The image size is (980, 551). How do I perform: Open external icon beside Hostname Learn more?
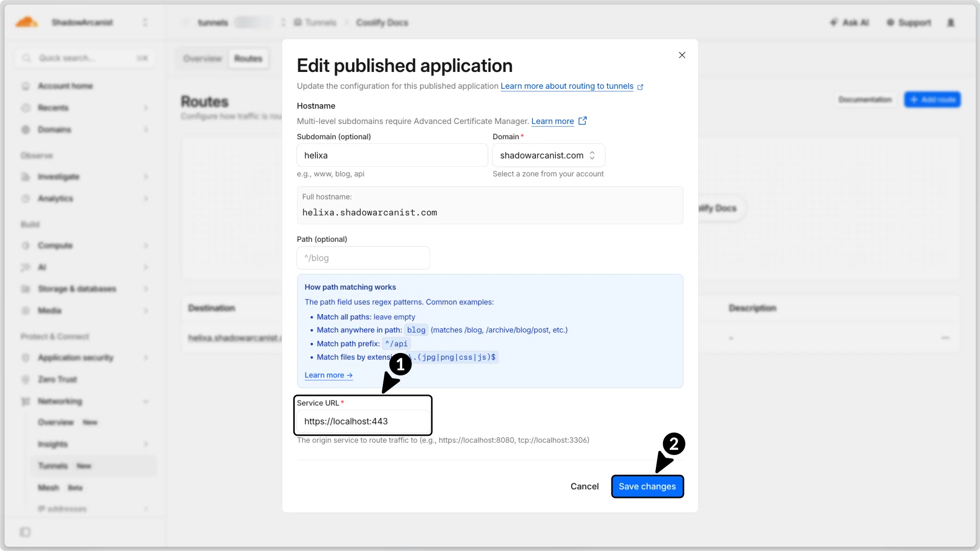tap(582, 121)
